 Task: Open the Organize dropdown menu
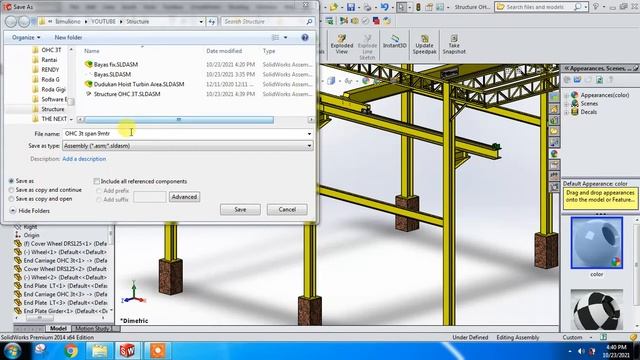tap(26, 38)
